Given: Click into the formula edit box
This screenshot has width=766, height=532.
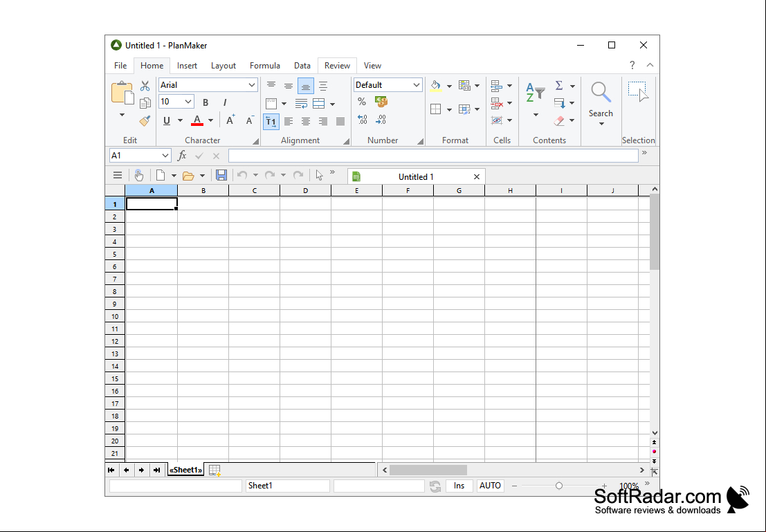Looking at the screenshot, I should click(433, 156).
